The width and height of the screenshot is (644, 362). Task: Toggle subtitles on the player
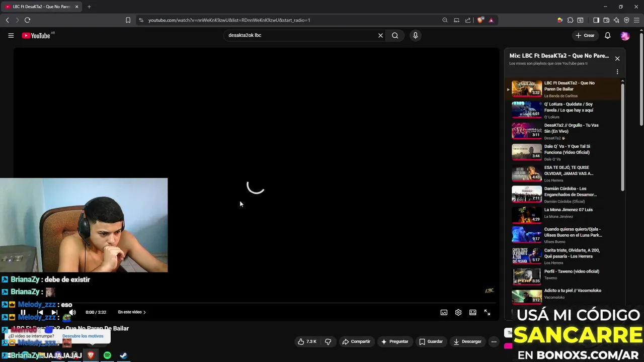coord(444,312)
